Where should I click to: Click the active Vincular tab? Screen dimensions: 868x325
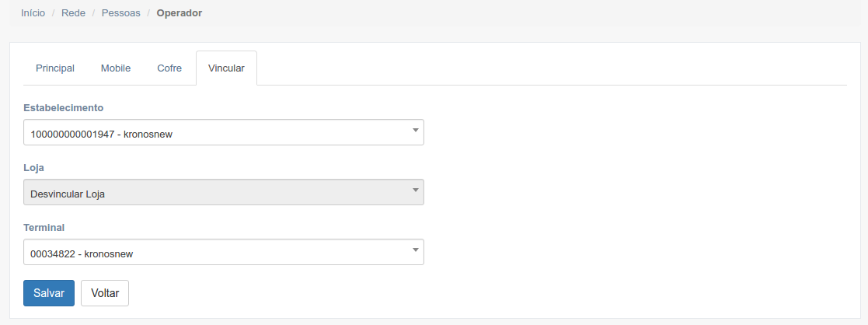226,68
